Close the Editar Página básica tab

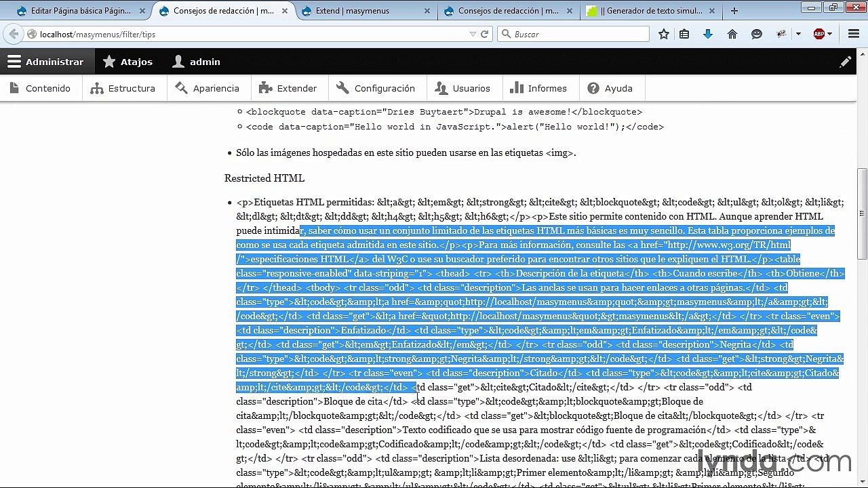142,11
